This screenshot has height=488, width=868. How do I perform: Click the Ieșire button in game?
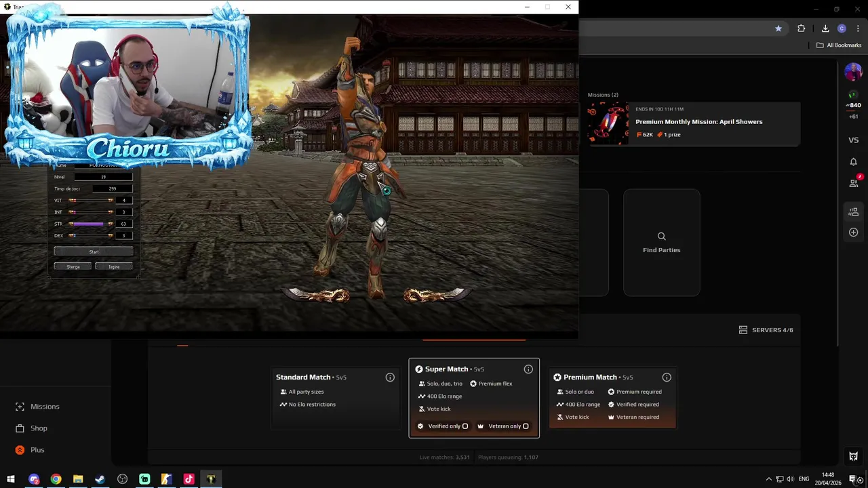point(114,266)
